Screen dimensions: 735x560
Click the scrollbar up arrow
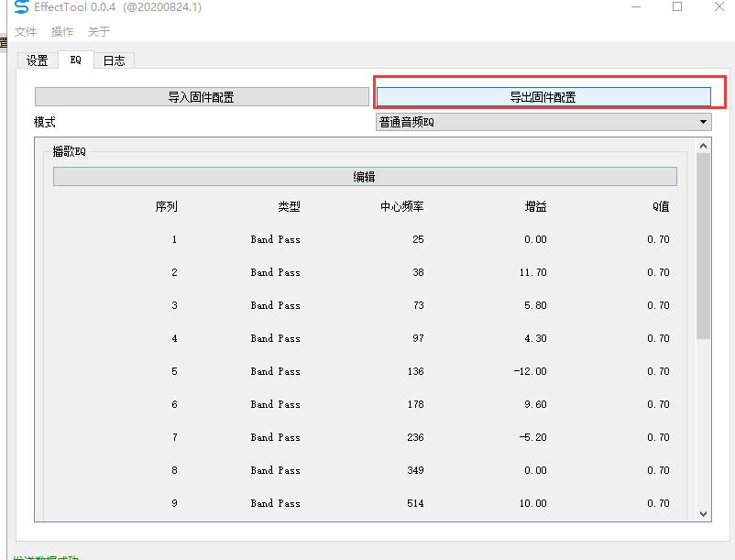703,146
